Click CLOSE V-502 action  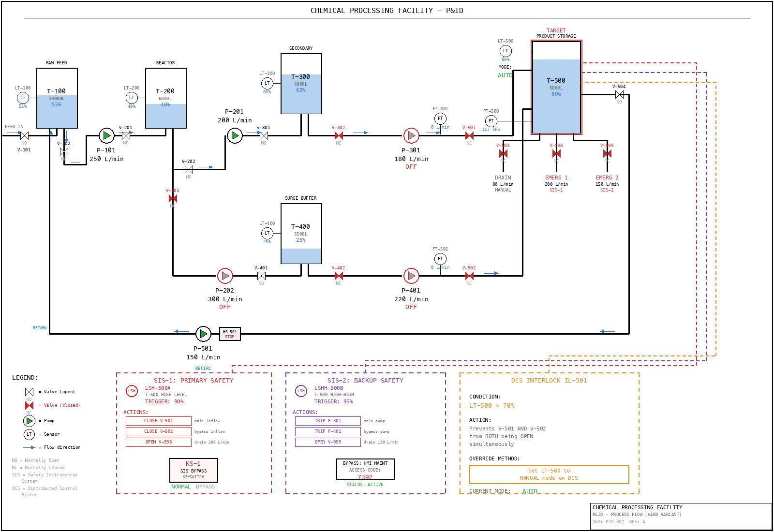pyautogui.click(x=159, y=431)
